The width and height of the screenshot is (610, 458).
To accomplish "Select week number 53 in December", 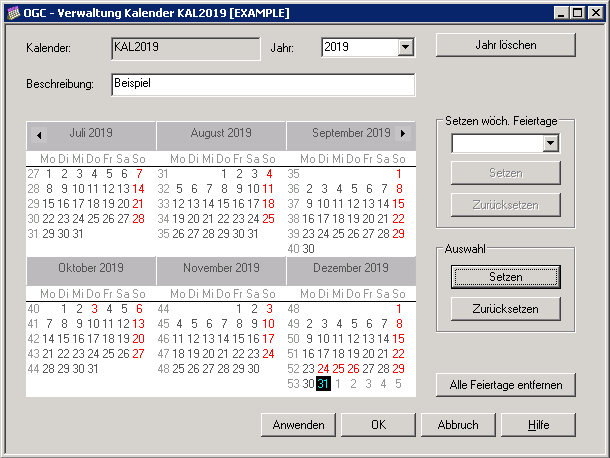I will 293,384.
